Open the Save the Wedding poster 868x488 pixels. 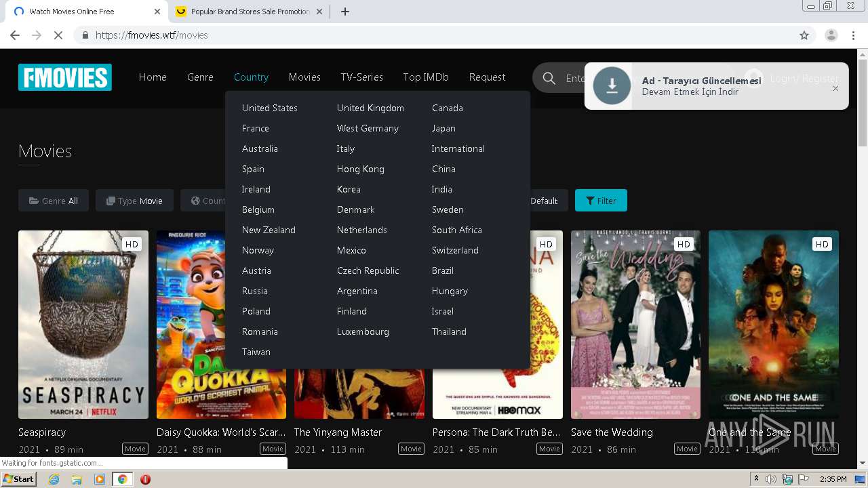635,325
